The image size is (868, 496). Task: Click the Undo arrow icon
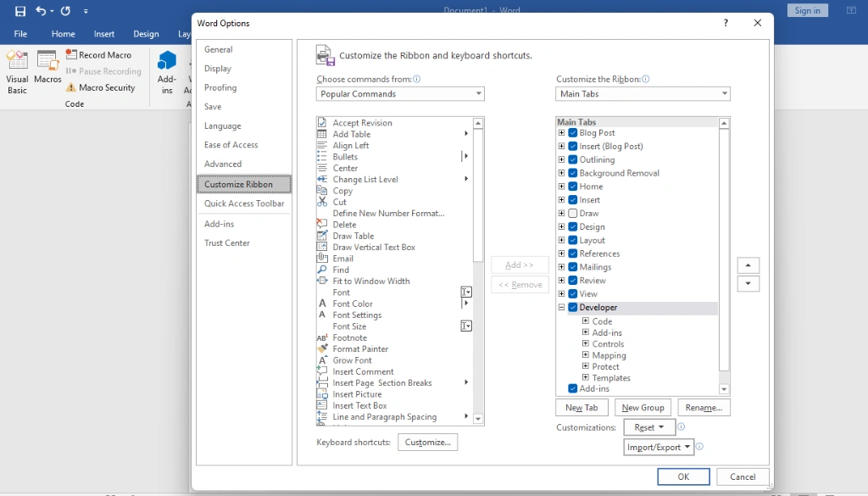[x=41, y=11]
